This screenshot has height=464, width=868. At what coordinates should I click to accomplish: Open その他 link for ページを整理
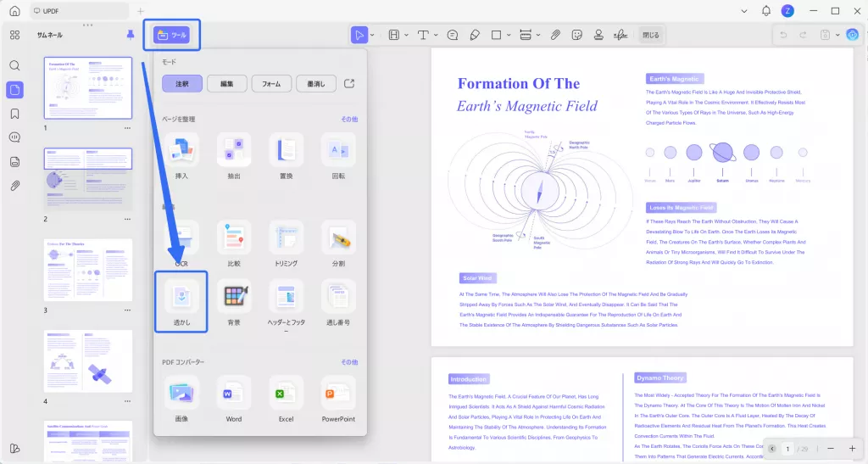point(349,119)
